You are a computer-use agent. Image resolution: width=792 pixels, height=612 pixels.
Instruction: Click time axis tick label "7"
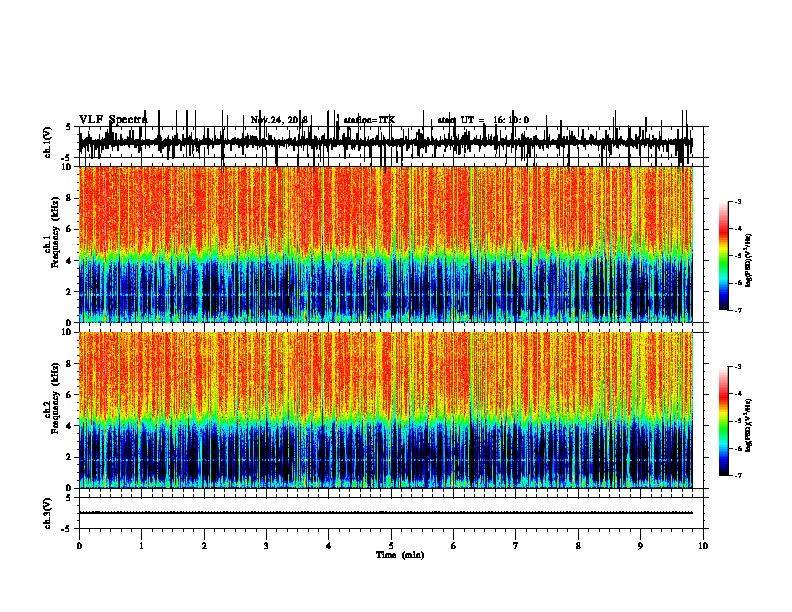516,546
